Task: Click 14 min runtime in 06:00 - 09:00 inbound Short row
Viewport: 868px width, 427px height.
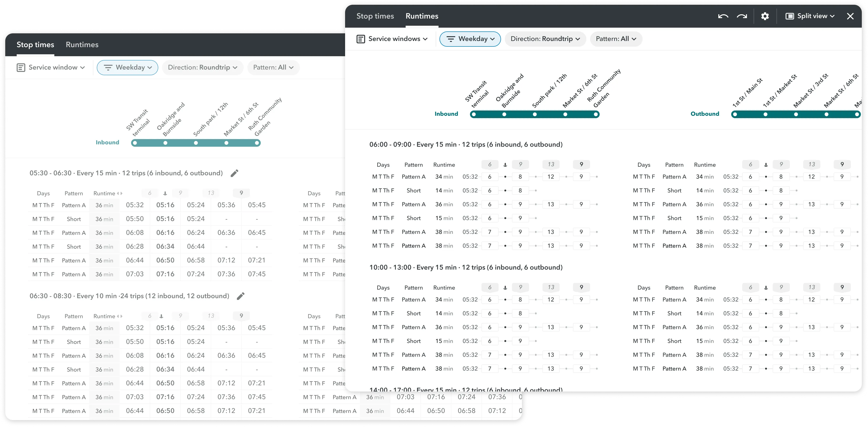Action: [444, 191]
